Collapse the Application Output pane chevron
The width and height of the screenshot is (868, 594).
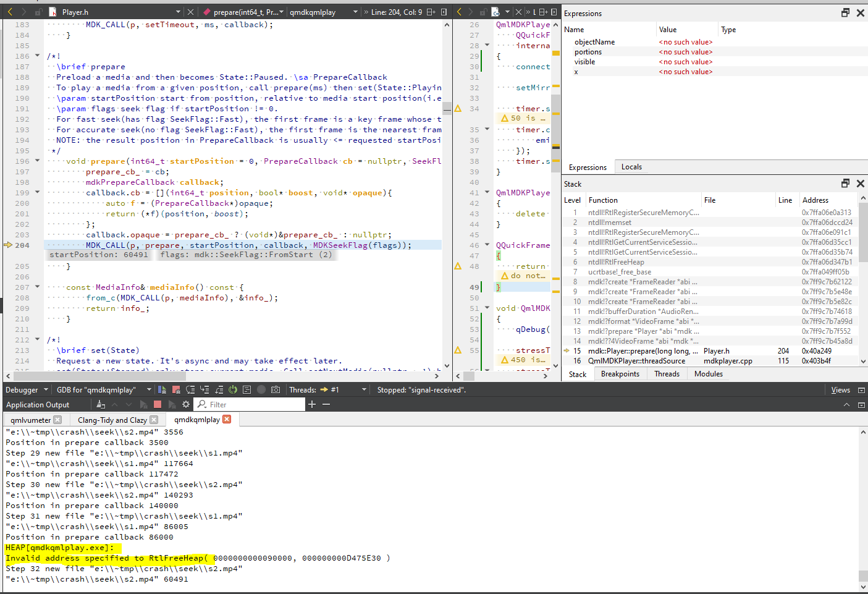[846, 405]
